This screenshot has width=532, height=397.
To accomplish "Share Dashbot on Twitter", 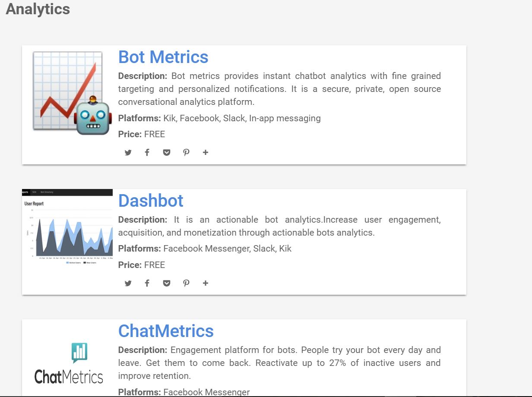I will (x=128, y=283).
